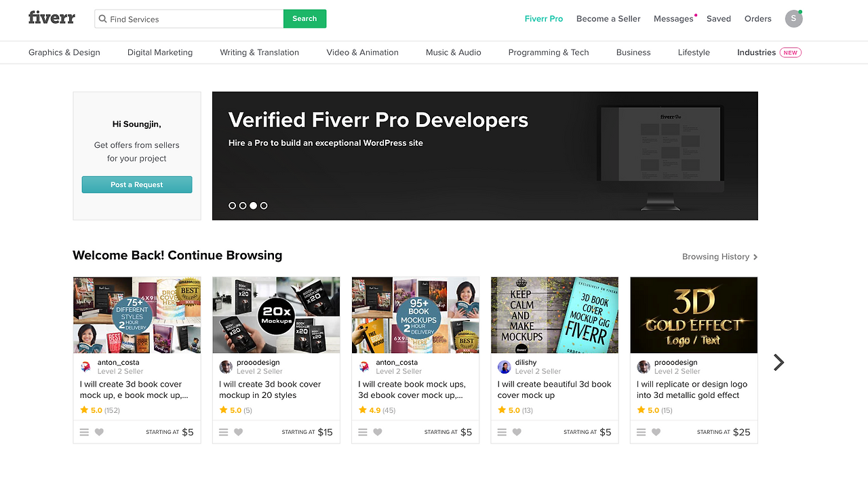This screenshot has height=478, width=868.
Task: Click the green Search button
Action: point(304,19)
